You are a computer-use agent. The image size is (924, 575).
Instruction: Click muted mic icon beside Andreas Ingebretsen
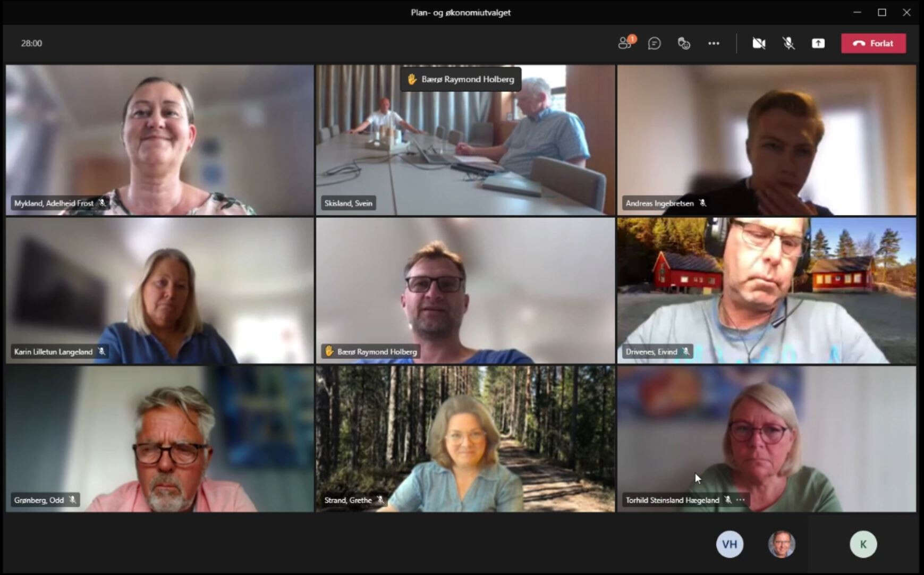702,203
